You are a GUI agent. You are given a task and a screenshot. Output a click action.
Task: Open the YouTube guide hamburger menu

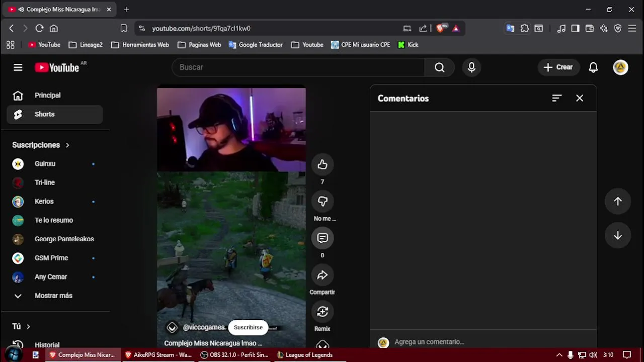18,67
